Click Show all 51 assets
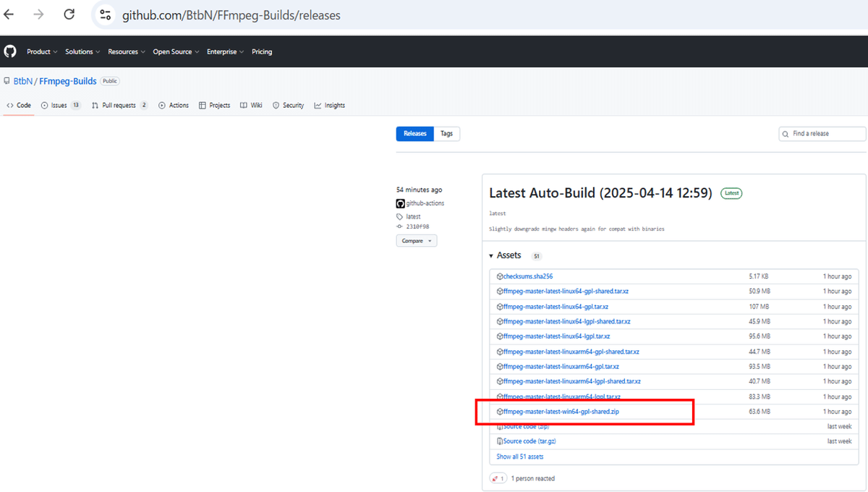 click(520, 457)
